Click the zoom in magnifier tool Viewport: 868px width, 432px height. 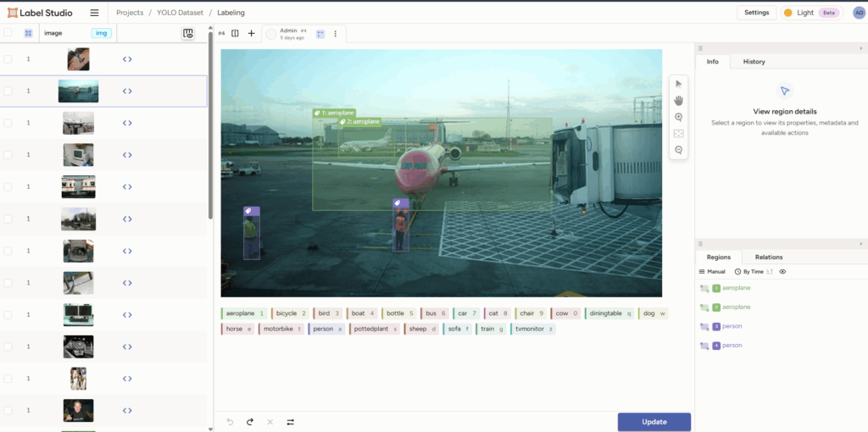pos(679,117)
